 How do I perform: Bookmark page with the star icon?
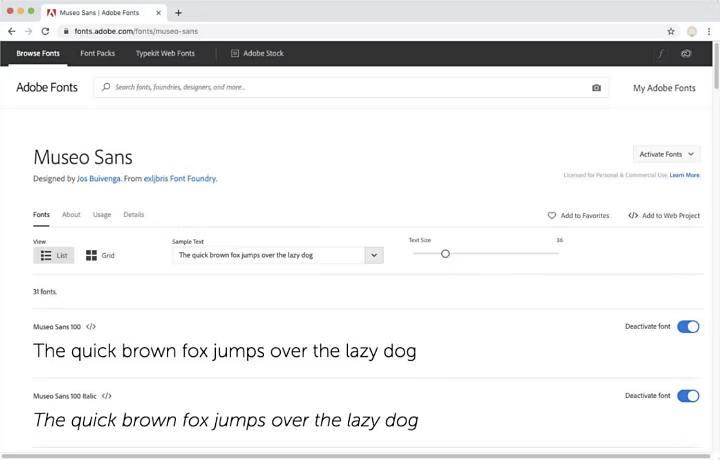click(671, 31)
